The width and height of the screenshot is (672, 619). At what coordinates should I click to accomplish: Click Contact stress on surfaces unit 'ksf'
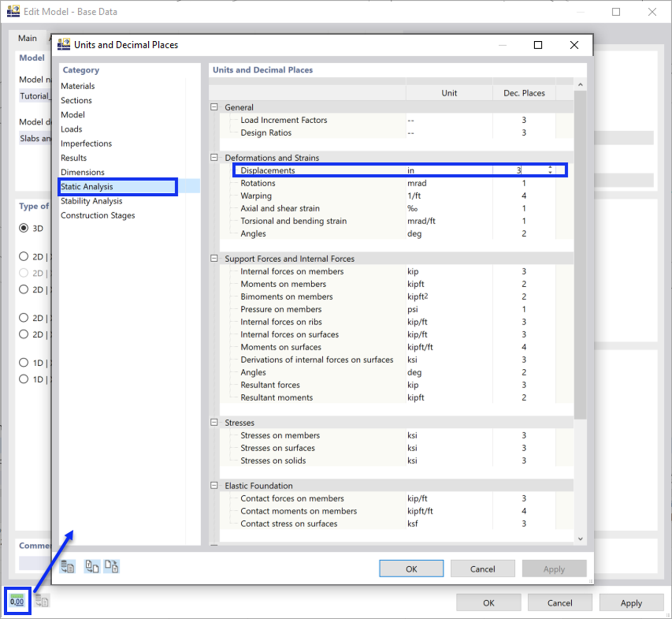(x=412, y=523)
